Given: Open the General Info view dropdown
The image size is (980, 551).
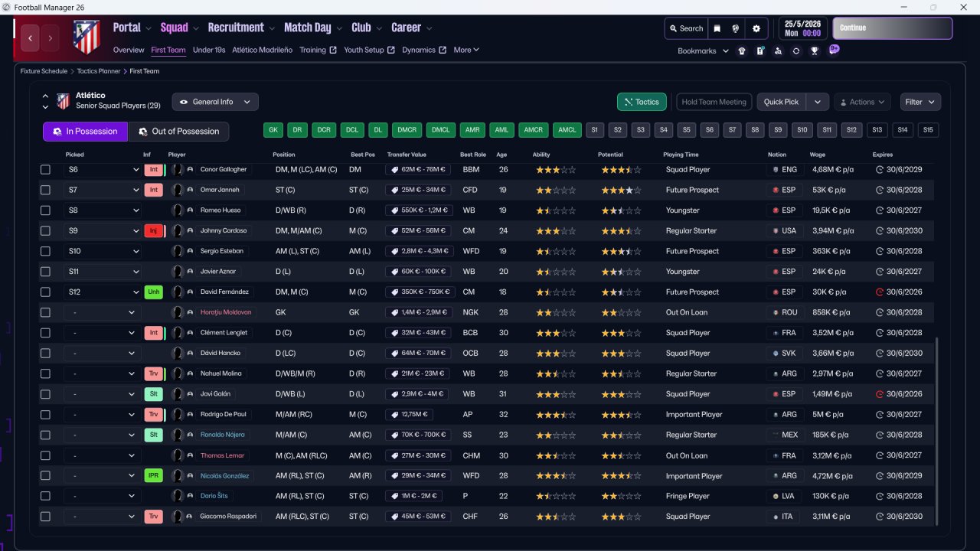Looking at the screenshot, I should [215, 102].
